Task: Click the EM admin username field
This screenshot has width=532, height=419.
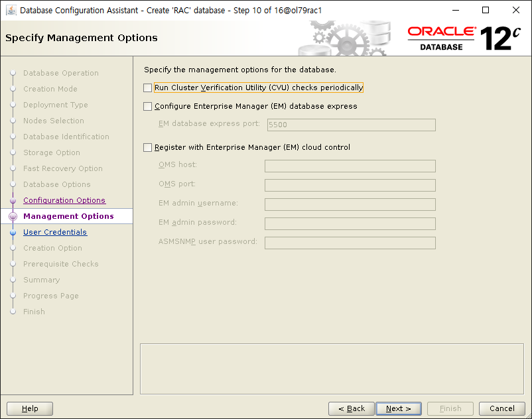Action: pos(350,204)
